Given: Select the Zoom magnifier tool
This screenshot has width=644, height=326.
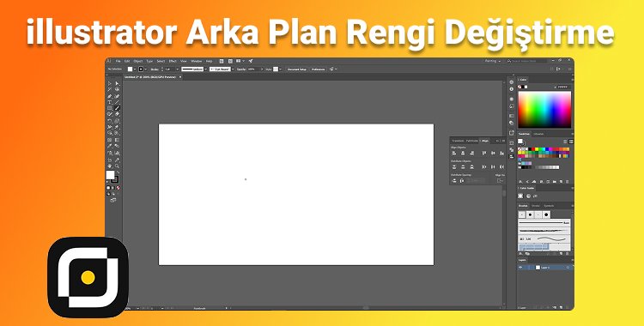Looking at the screenshot, I should point(117,166).
